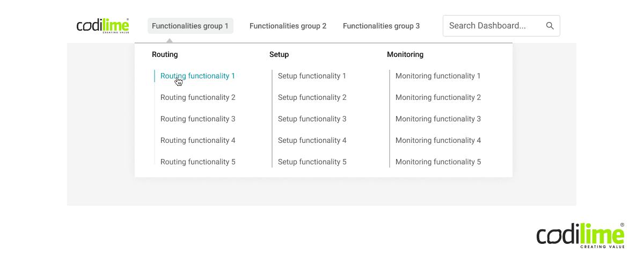Screen dimensions: 644x268
Task: Go to Monitoring functionality 4
Action: 438,141
